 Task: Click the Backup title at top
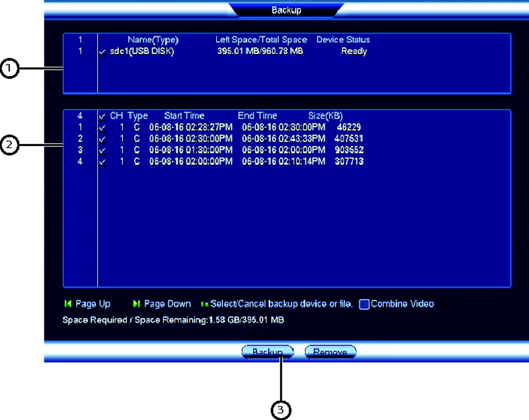[x=286, y=10]
